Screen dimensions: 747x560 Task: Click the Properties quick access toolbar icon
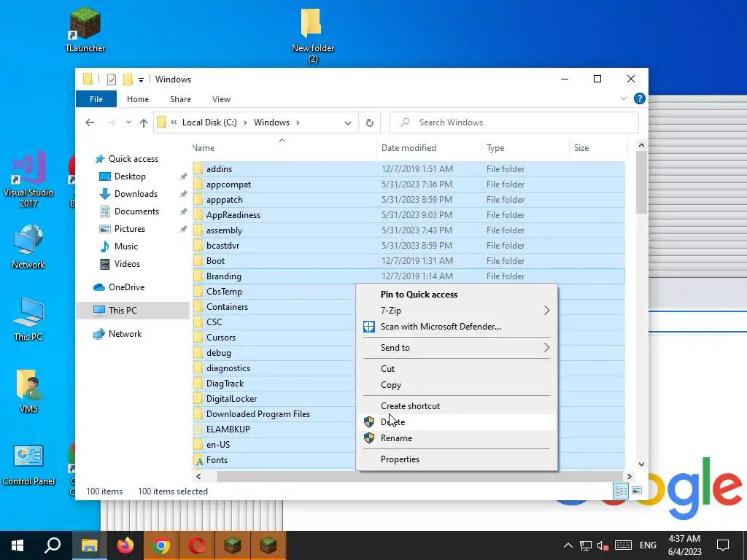[112, 79]
